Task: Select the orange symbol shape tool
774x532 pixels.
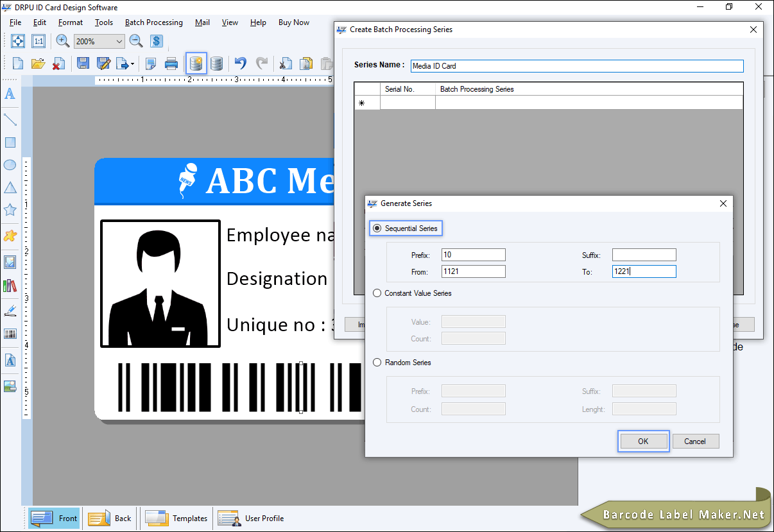Action: pos(10,236)
